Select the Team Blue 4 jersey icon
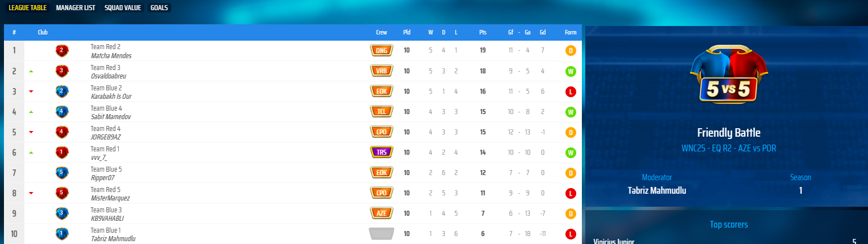 tap(62, 112)
